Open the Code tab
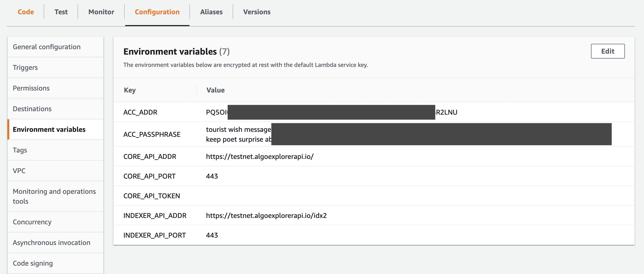This screenshot has height=274, width=644. [26, 12]
